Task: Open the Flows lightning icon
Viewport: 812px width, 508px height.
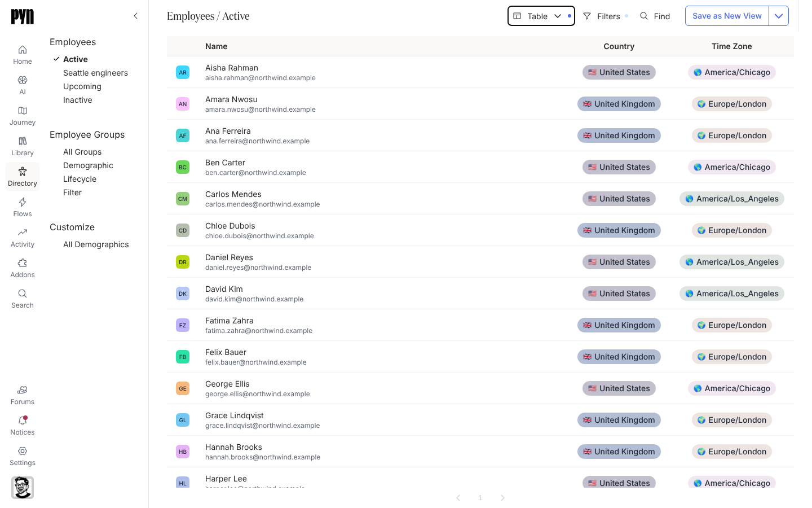Action: 23,202
